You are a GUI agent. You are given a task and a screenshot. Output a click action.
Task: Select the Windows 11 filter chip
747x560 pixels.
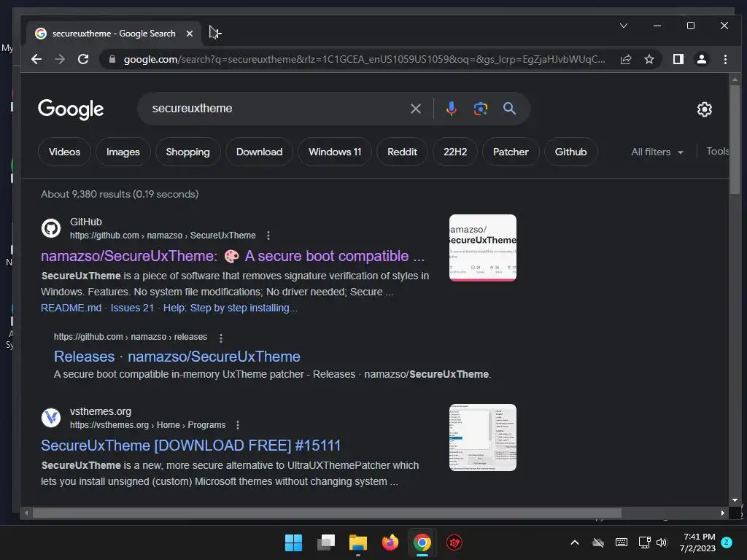point(335,152)
